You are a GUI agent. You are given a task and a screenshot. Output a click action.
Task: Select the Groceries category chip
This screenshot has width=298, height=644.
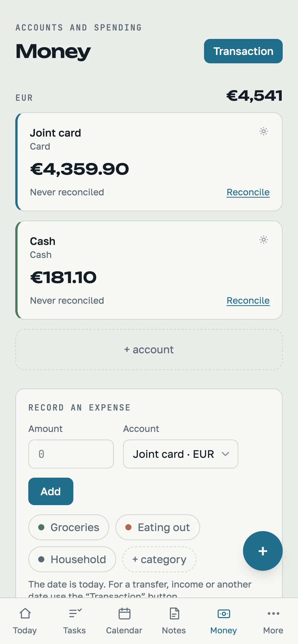tap(69, 527)
